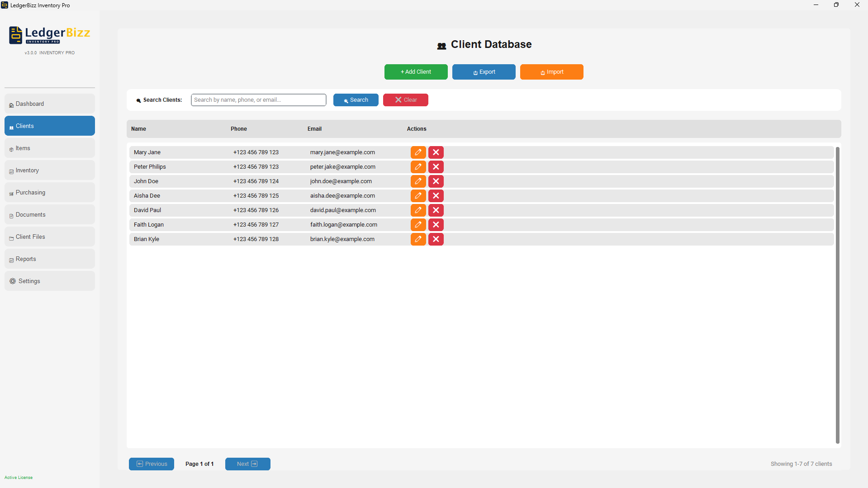868x488 pixels.
Task: Edit the Faith Logan client record
Action: click(x=418, y=225)
